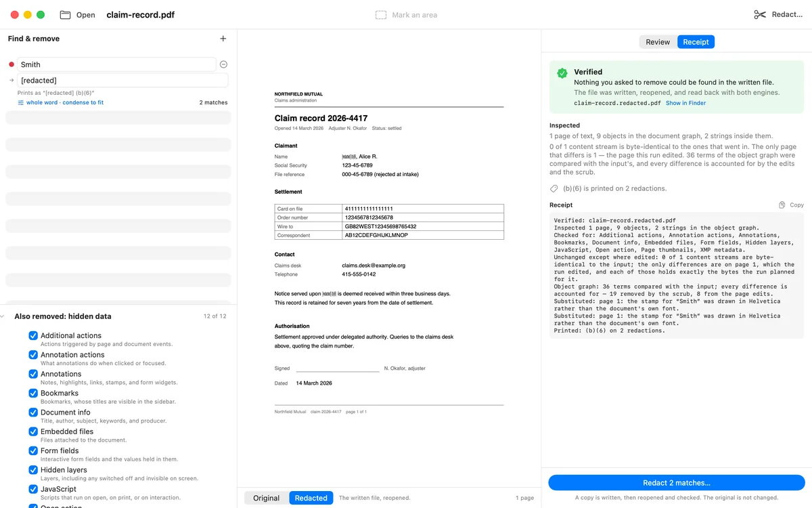Screen dimensions: 812x508
Task: Click the Mark an area label
Action: [x=415, y=15]
